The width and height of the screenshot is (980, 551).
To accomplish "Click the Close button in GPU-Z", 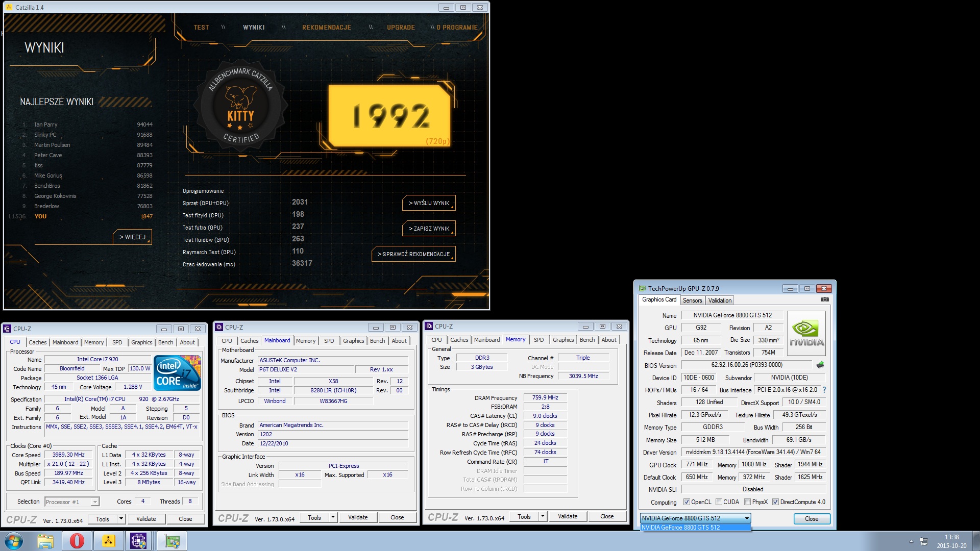I will tap(812, 519).
